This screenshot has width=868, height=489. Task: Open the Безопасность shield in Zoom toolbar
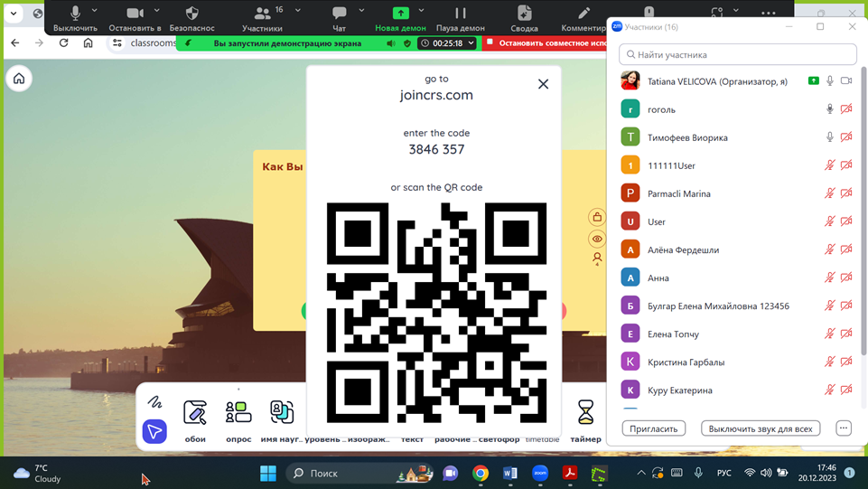[x=191, y=18]
